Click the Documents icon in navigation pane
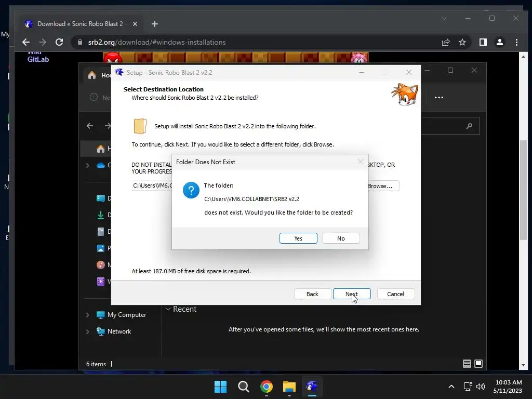Image resolution: width=532 pixels, height=399 pixels. pos(100,231)
